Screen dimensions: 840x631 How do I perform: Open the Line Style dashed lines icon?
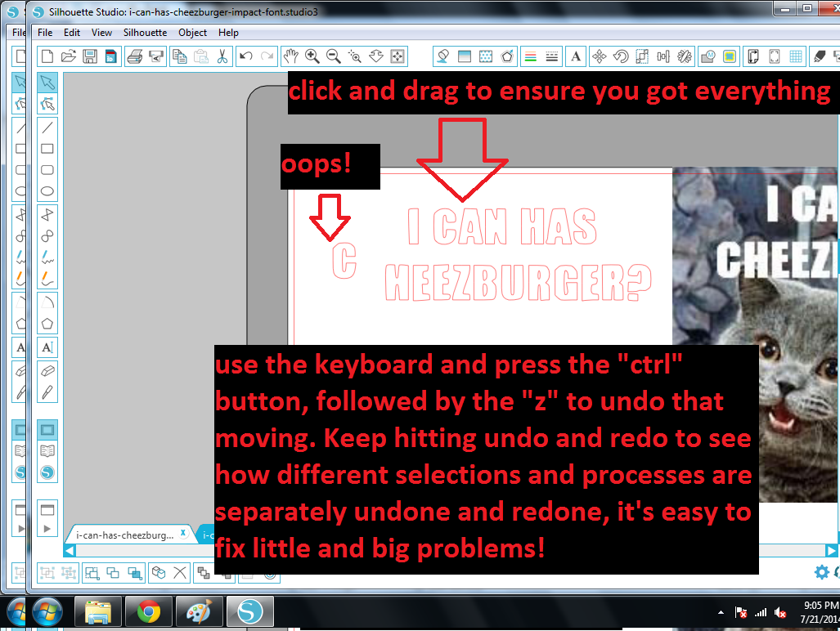pos(552,56)
